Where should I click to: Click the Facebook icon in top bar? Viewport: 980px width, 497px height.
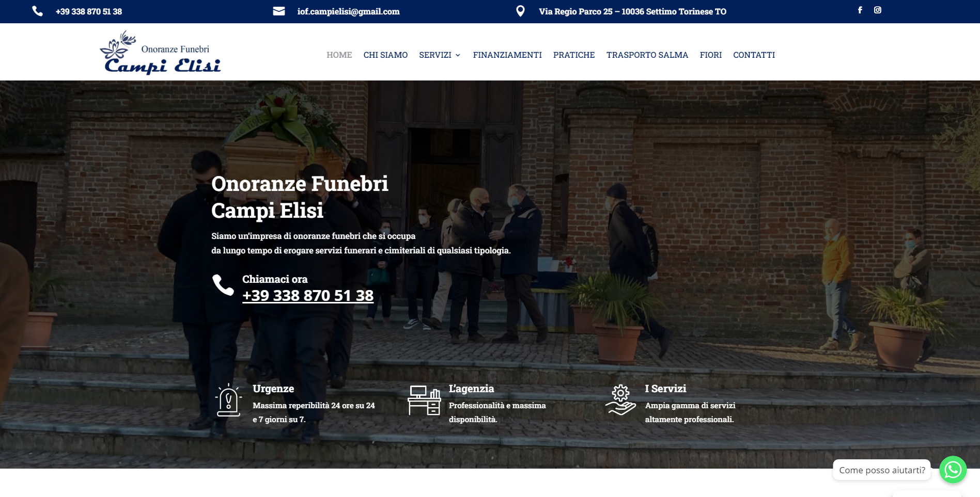coord(860,10)
